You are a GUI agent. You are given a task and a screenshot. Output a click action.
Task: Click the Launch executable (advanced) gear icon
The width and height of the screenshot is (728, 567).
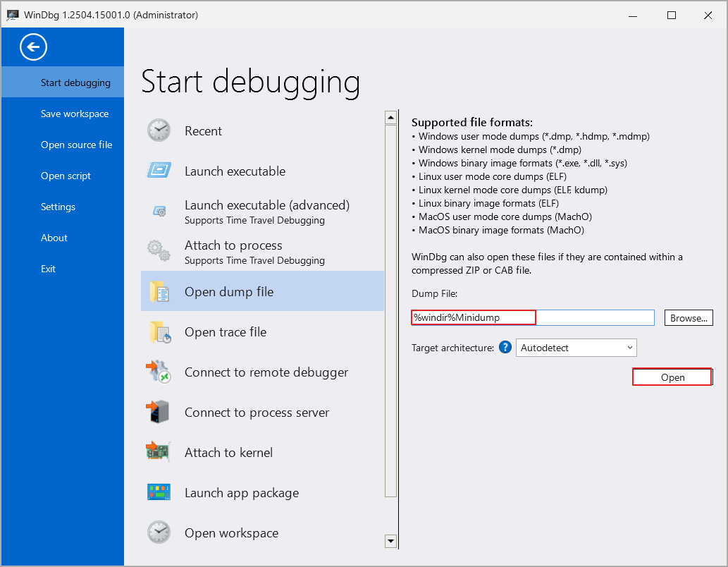pyautogui.click(x=160, y=212)
